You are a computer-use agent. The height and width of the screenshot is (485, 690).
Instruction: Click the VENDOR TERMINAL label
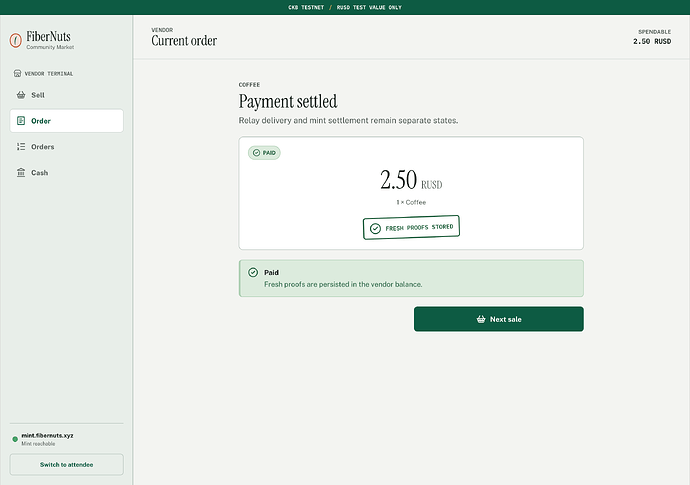tap(49, 73)
